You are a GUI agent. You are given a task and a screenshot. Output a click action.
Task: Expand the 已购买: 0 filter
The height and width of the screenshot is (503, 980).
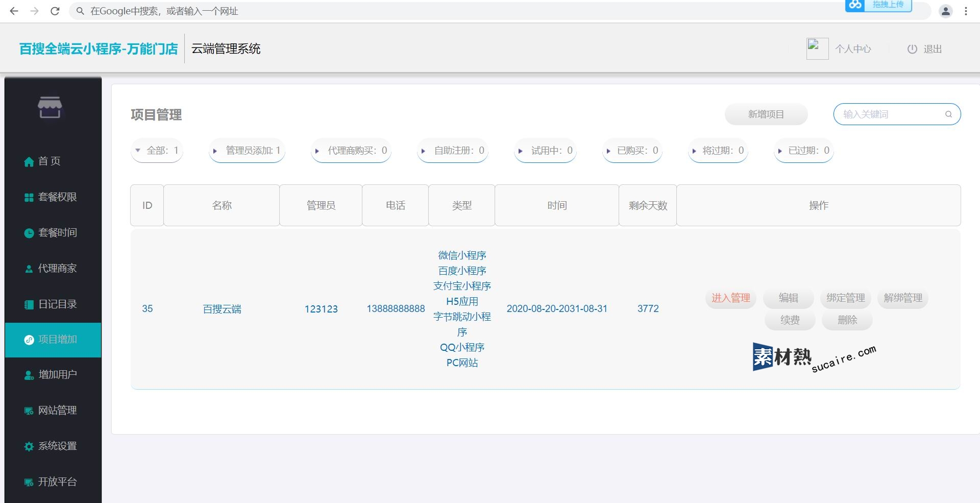tap(632, 151)
